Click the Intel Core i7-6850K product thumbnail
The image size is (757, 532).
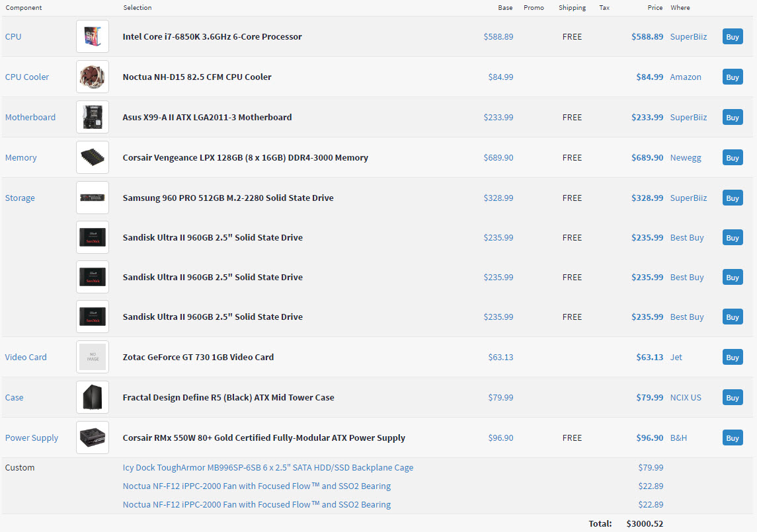93,37
